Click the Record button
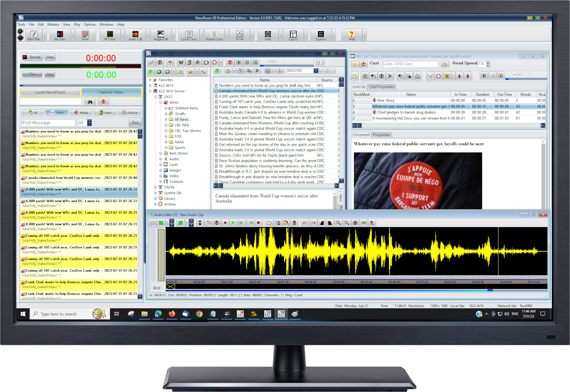 pyautogui.click(x=32, y=57)
